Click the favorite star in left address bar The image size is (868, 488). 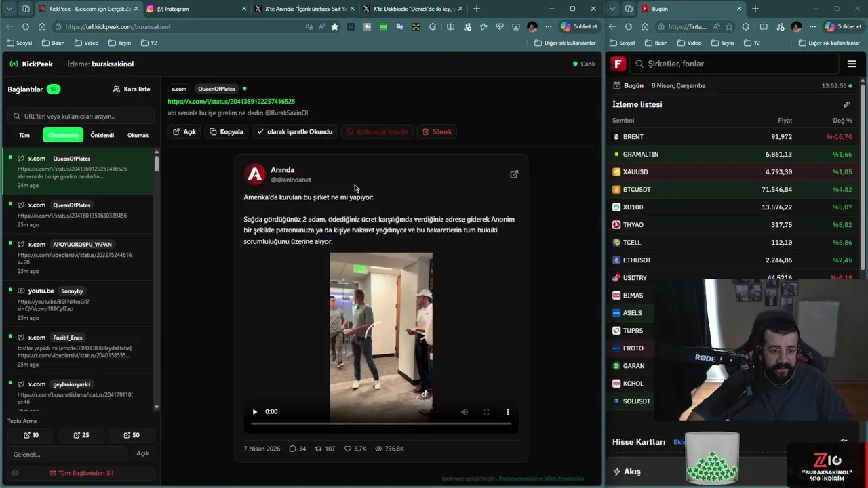(334, 26)
